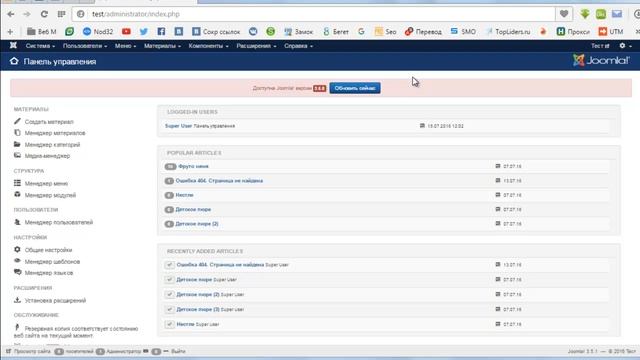Click the folder icon of Менеджер категорий
The image size is (640, 360).
17,144
